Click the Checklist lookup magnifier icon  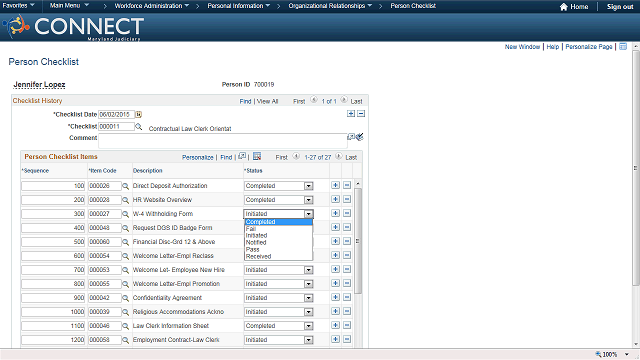click(138, 127)
